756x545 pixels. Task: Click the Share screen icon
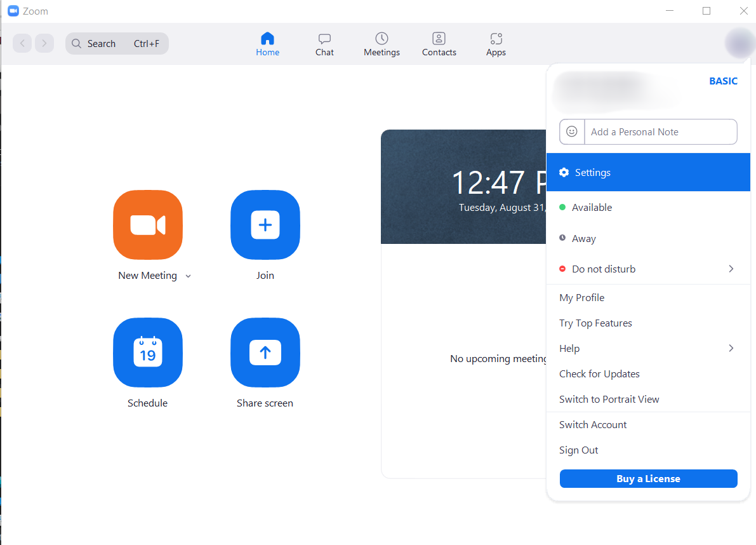point(265,353)
